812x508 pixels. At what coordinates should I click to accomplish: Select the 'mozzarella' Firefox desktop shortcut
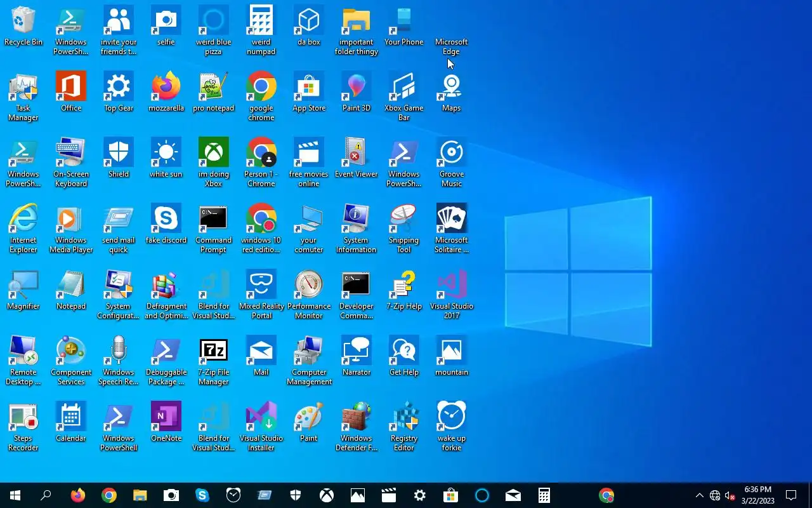pyautogui.click(x=166, y=92)
